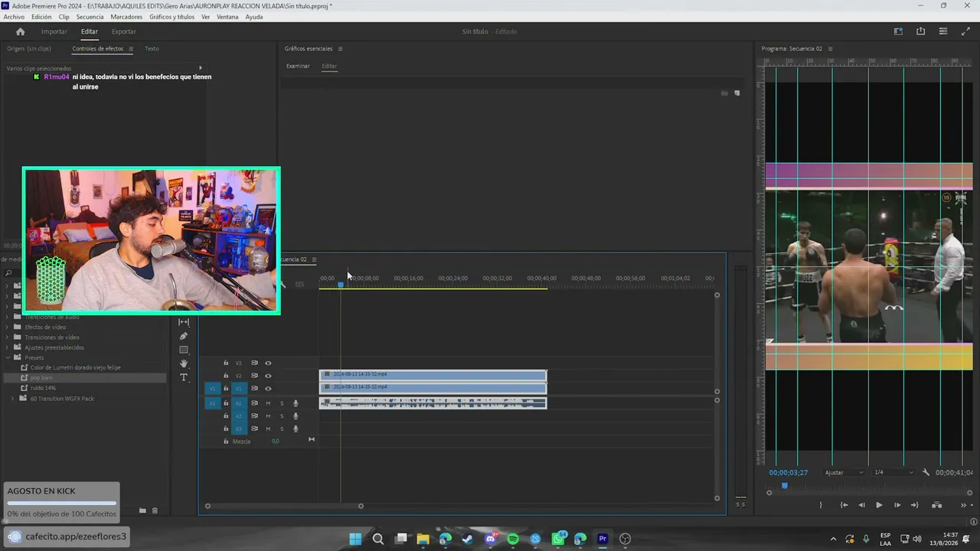Screen dimensions: 980x551
Task: Toggle lock on track V1
Action: [x=226, y=388]
